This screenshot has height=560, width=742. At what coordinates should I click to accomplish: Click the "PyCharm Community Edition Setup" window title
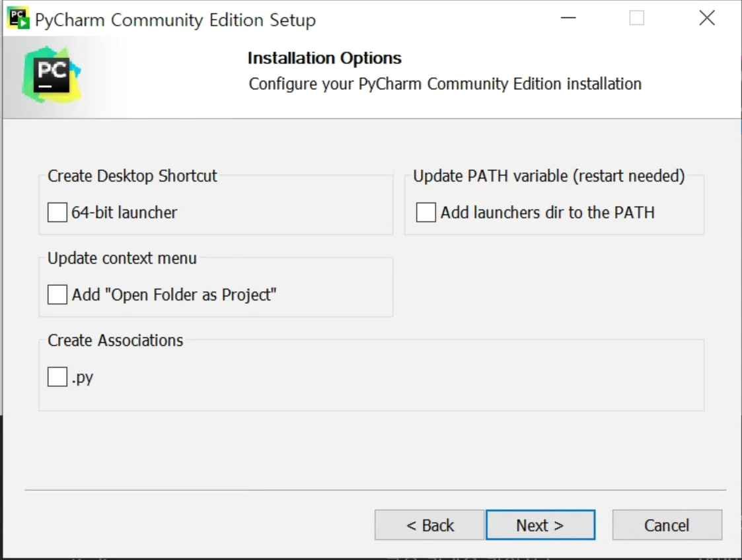tap(175, 20)
